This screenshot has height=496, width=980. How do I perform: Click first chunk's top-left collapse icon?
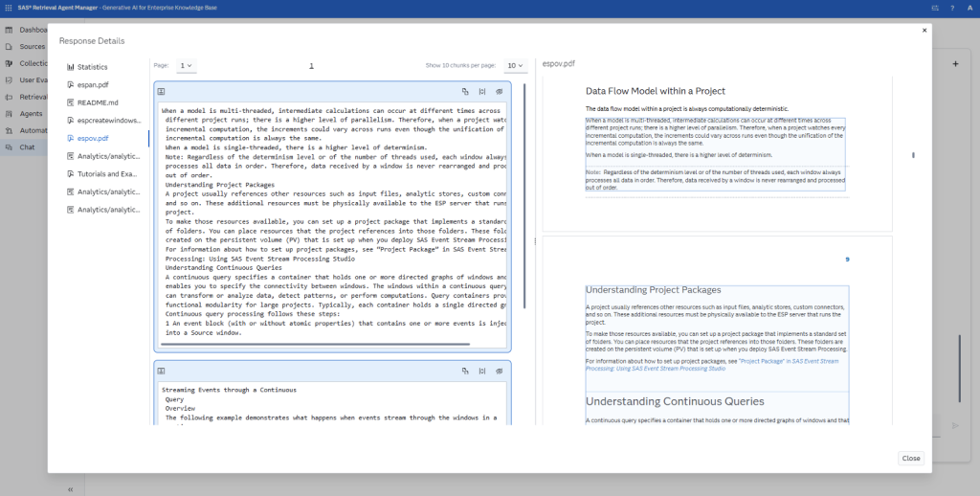click(x=162, y=91)
